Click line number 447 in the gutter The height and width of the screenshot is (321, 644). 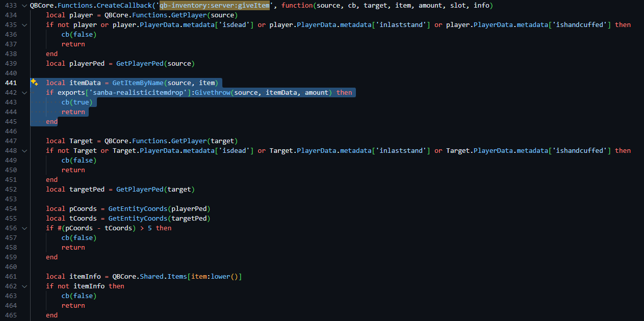(x=10, y=141)
